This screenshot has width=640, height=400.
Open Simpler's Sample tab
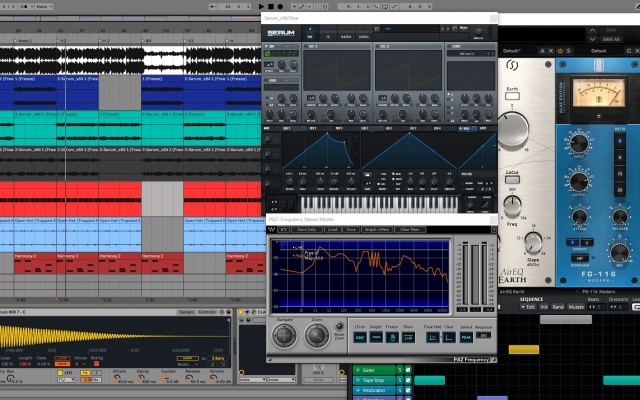pyautogui.click(x=187, y=312)
